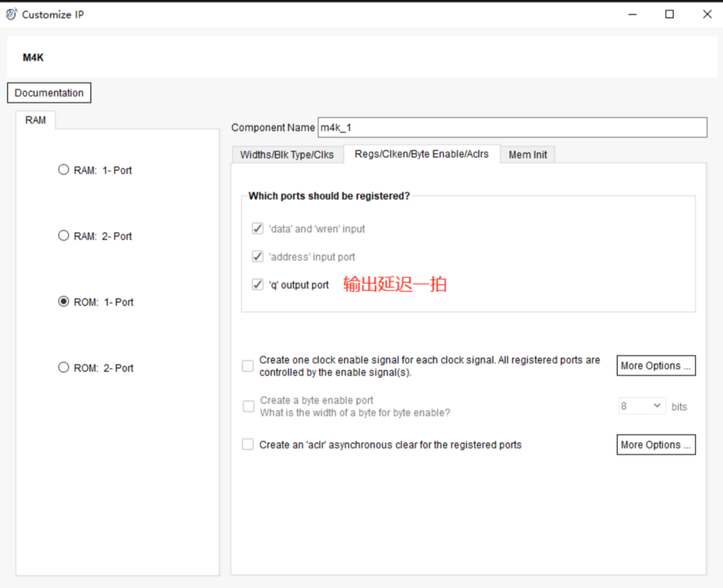
Task: Select ROM: 2-Port radio option
Action: coord(63,368)
